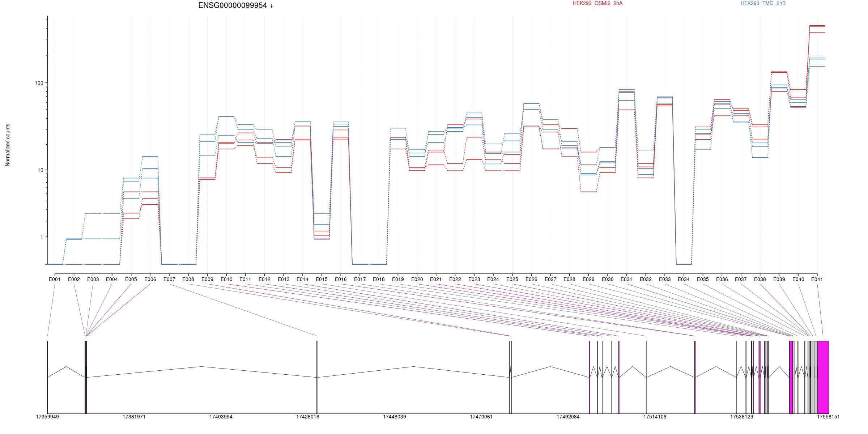Viewport: 868px width, 434px height.
Task: Select exon label E039
Action: [x=779, y=280]
